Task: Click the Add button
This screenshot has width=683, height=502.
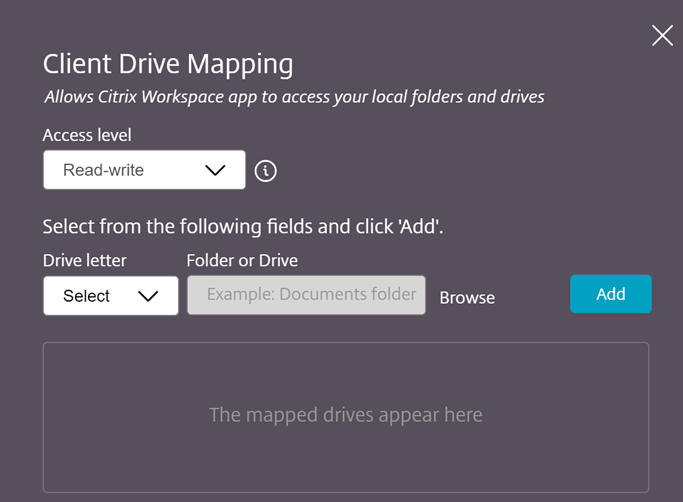Action: coord(611,294)
